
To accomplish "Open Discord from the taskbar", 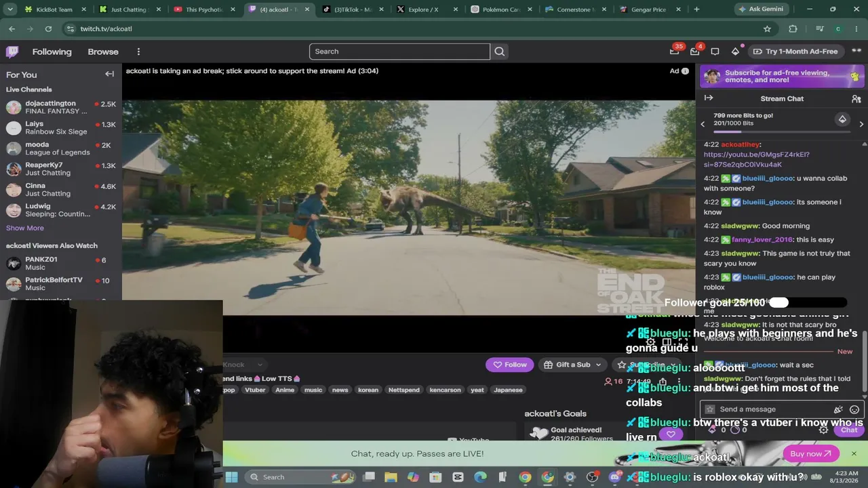I will 614,477.
